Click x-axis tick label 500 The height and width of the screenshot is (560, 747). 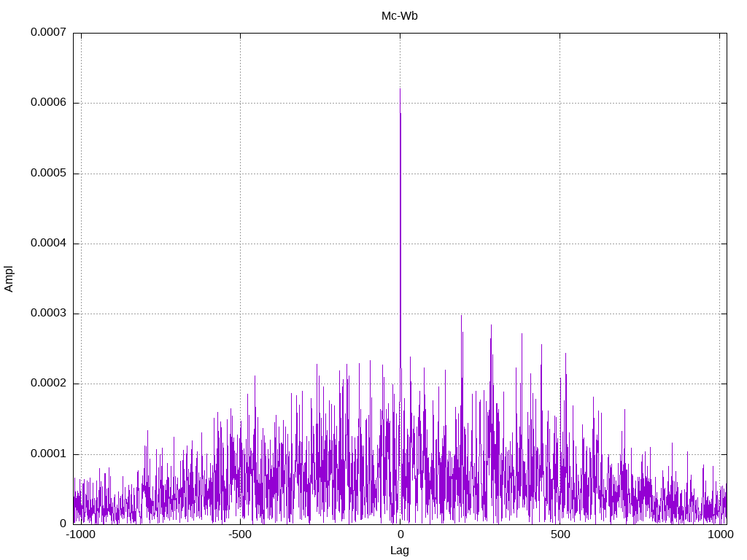(560, 534)
